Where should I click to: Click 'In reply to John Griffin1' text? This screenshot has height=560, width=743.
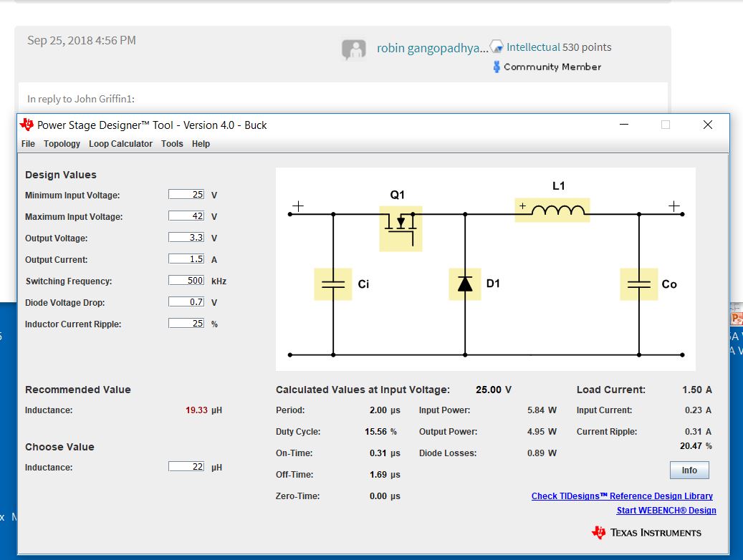click(x=81, y=99)
